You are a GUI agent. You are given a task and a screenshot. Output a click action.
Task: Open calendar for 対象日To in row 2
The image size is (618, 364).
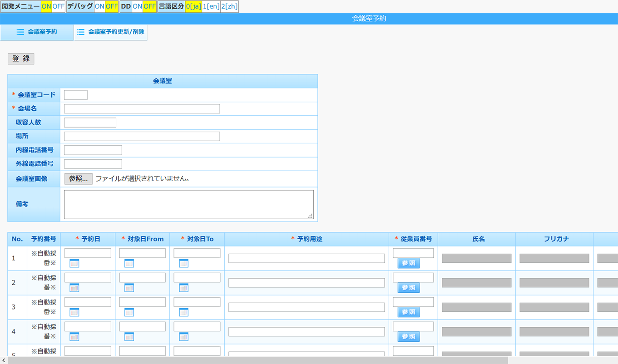point(184,288)
